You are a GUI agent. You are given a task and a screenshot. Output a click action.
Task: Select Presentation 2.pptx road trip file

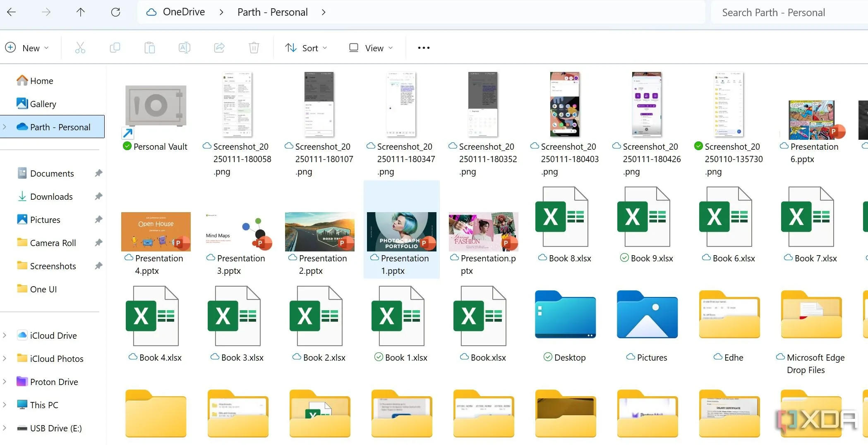pos(319,232)
